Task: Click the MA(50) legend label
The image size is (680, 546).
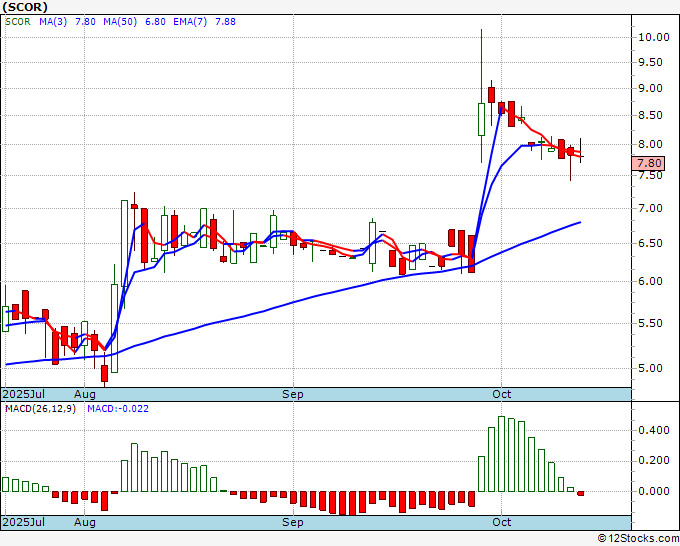Action: point(120,22)
